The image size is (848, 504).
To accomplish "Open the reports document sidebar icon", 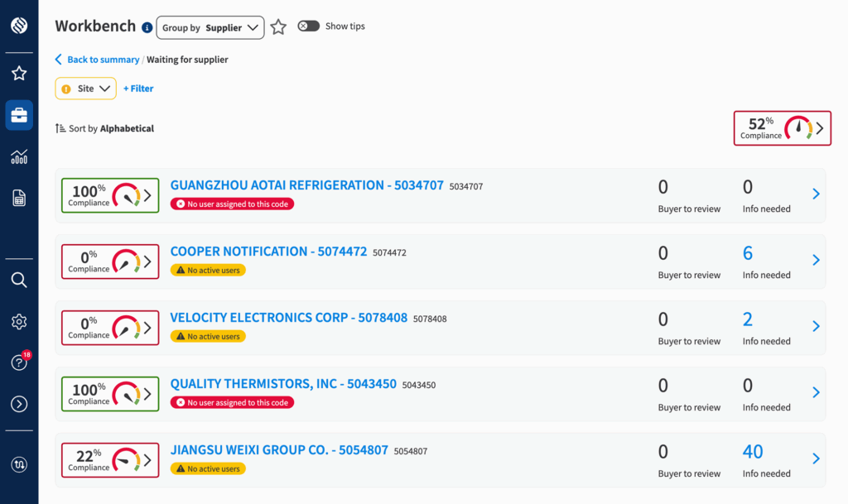I will pyautogui.click(x=19, y=199).
